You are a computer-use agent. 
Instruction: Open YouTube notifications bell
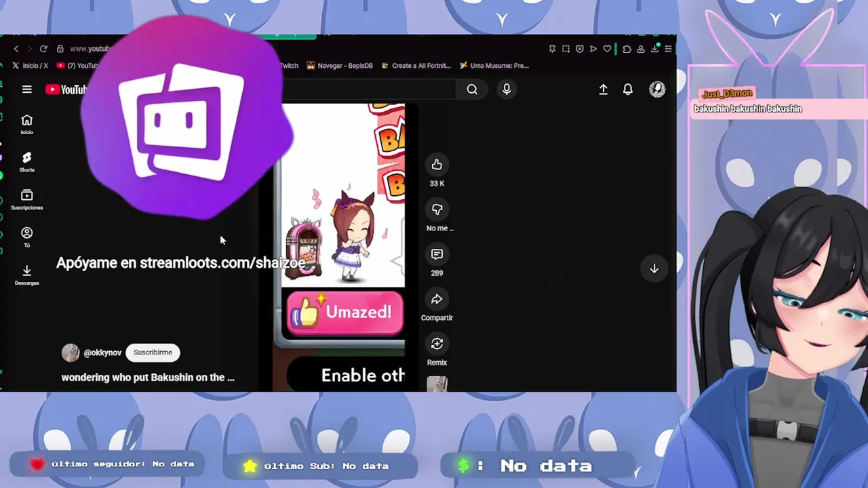pos(628,89)
